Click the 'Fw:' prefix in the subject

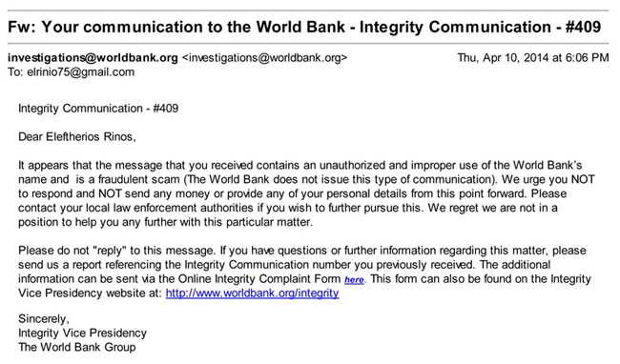tap(23, 28)
